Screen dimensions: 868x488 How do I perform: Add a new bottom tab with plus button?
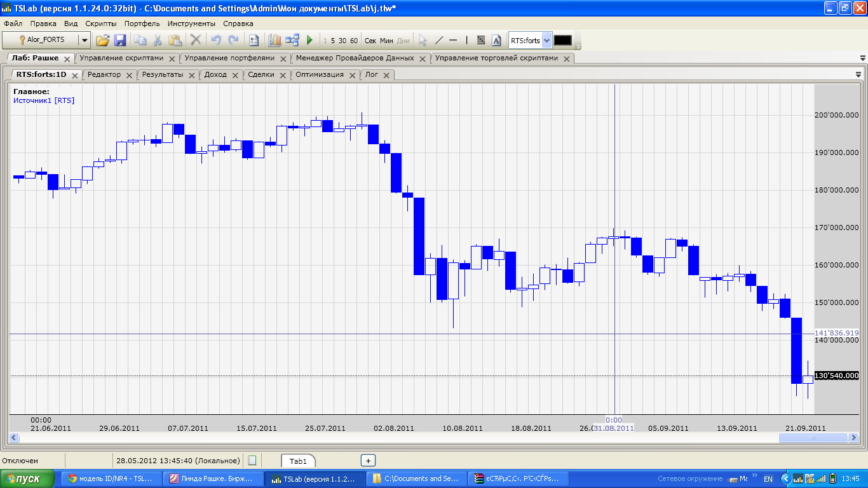[x=368, y=461]
